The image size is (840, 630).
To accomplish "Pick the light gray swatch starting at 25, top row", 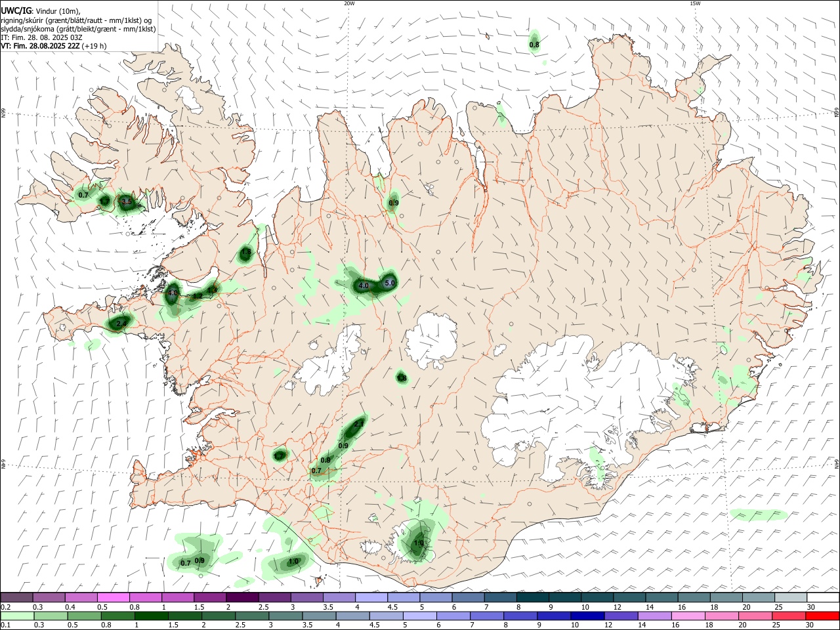I will click(790, 597).
